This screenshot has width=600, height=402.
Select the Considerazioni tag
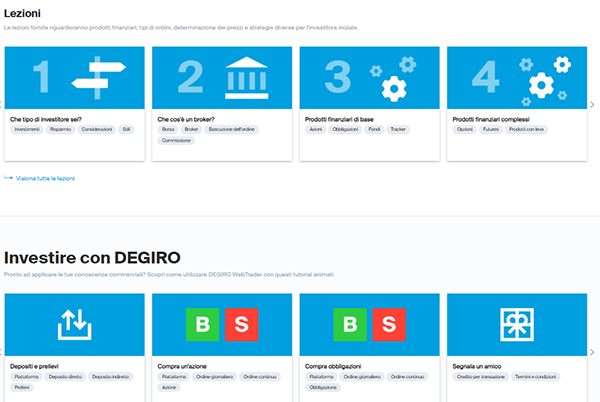coord(96,129)
